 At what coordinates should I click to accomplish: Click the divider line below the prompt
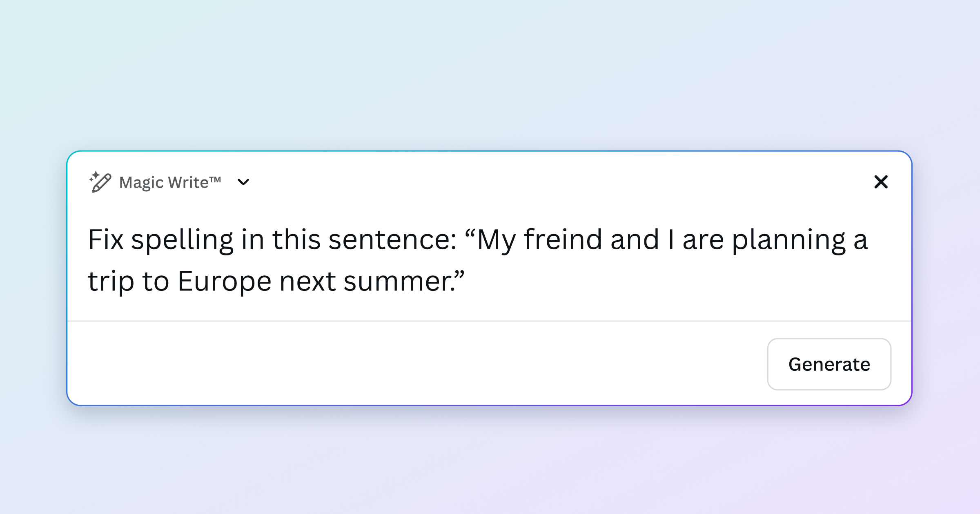tap(490, 321)
